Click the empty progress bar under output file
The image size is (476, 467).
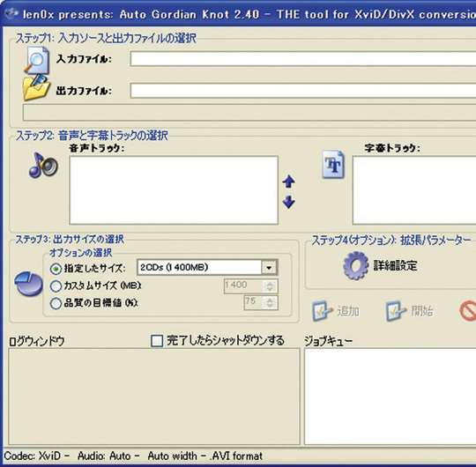coord(249,113)
